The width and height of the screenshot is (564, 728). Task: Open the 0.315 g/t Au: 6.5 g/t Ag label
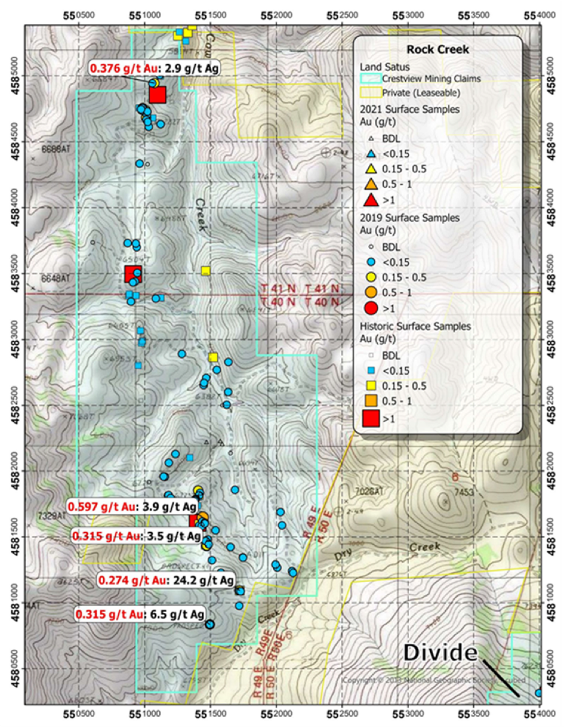tap(139, 614)
